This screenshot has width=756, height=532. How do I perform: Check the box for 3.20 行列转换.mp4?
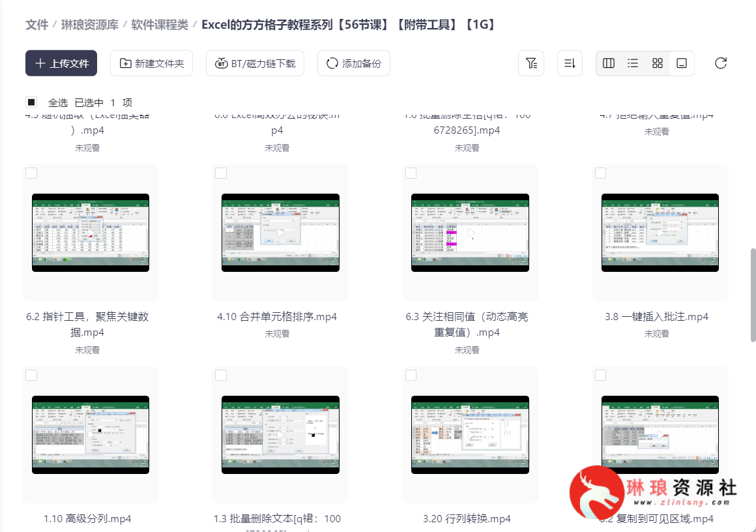tap(411, 376)
